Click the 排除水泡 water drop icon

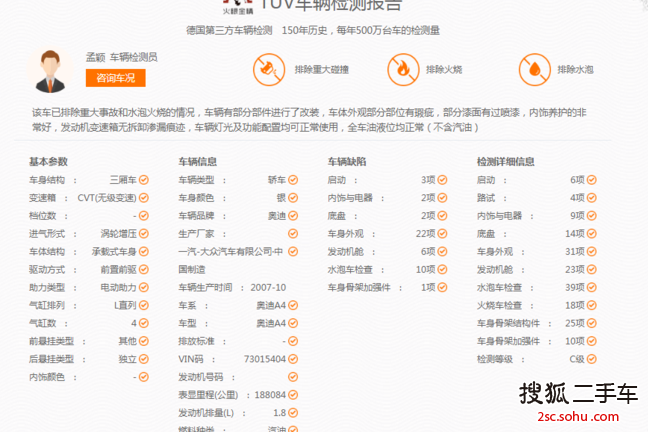535,69
